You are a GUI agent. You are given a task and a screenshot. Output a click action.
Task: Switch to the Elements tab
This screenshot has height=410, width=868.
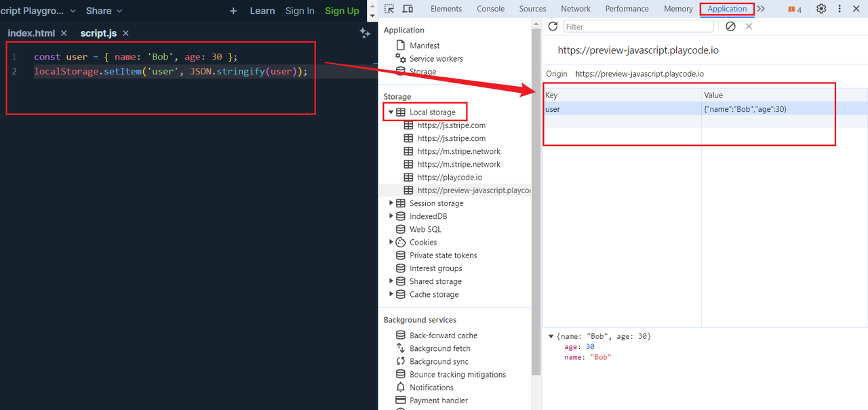click(446, 9)
